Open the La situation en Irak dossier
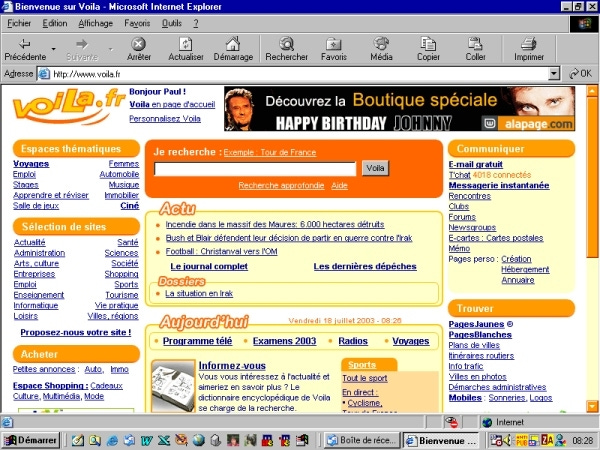Screen dimensions: 600x450 (x=199, y=293)
